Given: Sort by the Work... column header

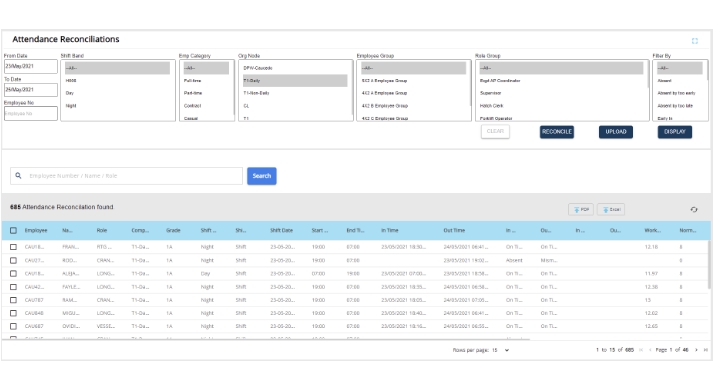Looking at the screenshot, I should click(653, 230).
